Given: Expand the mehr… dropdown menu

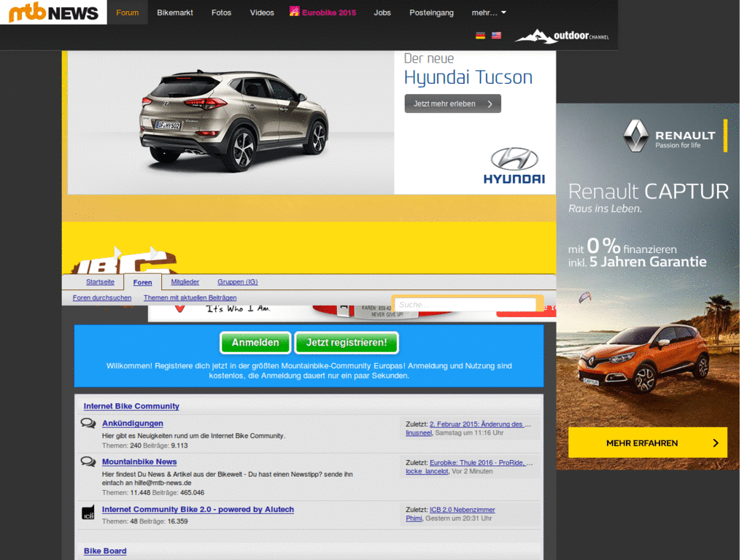Looking at the screenshot, I should (x=489, y=13).
